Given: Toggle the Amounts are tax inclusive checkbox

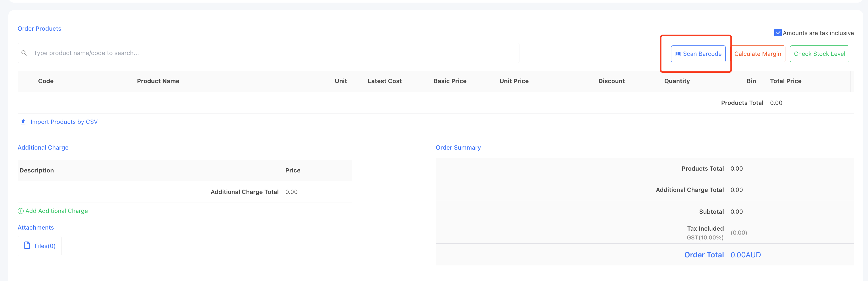Looking at the screenshot, I should click(778, 33).
